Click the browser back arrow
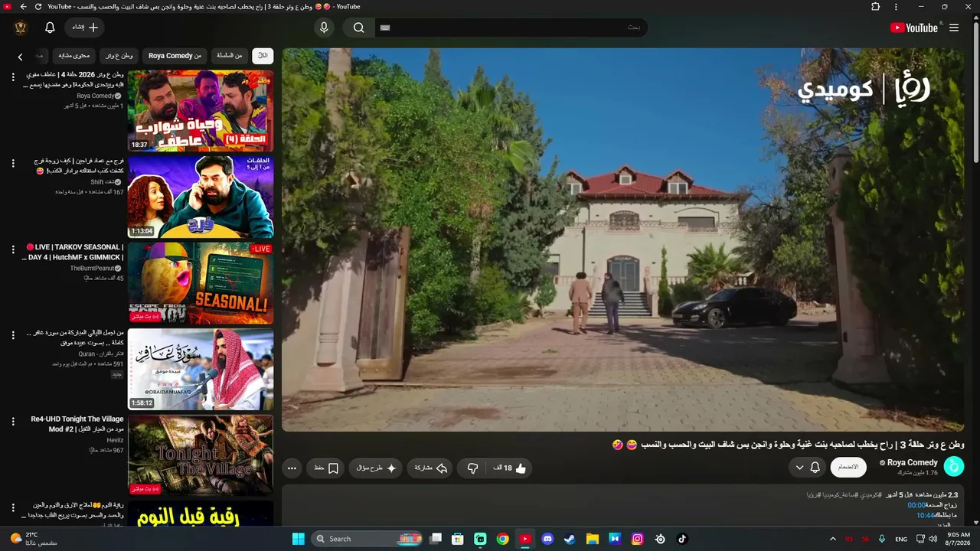 click(23, 7)
